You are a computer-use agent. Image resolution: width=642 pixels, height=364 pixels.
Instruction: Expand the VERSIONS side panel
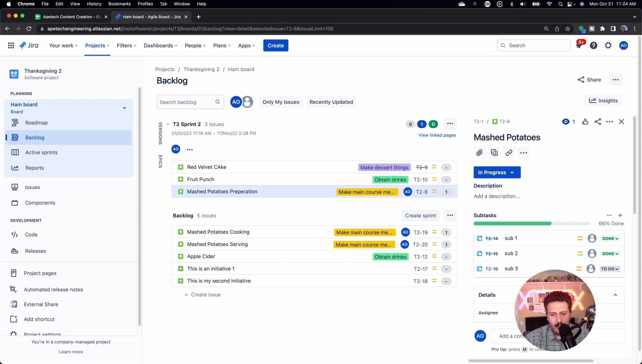click(160, 133)
